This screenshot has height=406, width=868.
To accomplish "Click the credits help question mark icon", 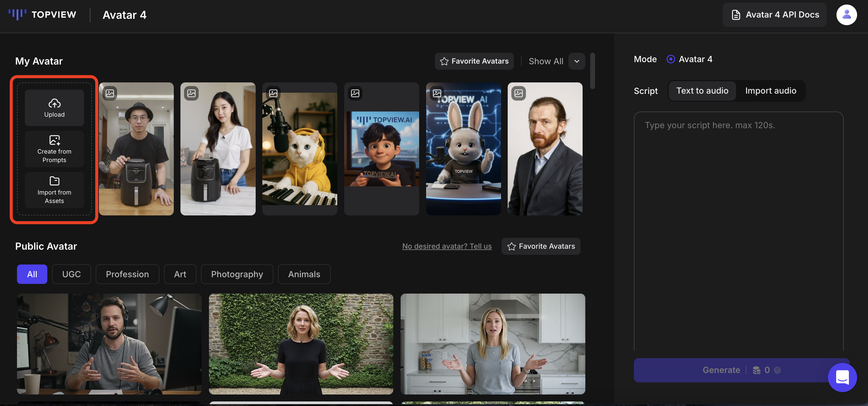I will pyautogui.click(x=777, y=370).
